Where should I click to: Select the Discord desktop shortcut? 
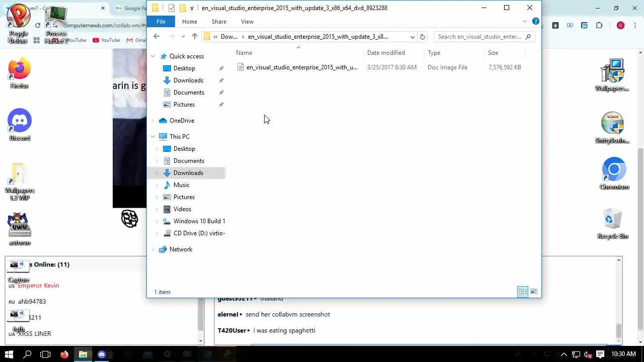20,125
